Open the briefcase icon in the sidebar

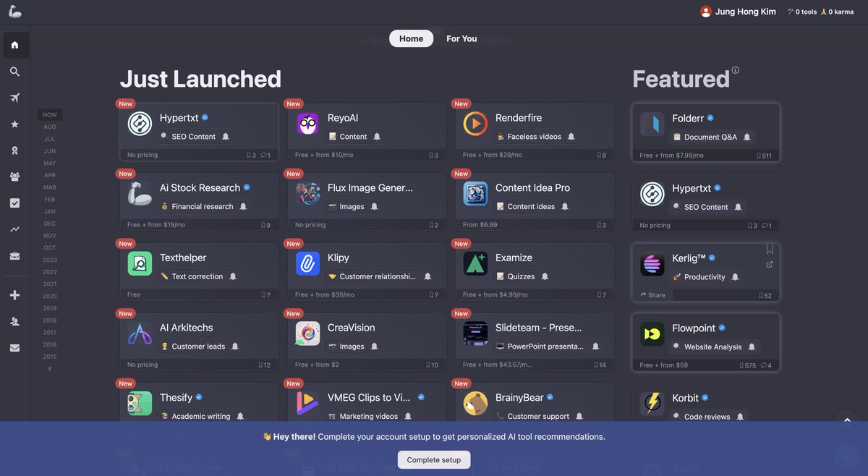pyautogui.click(x=14, y=256)
